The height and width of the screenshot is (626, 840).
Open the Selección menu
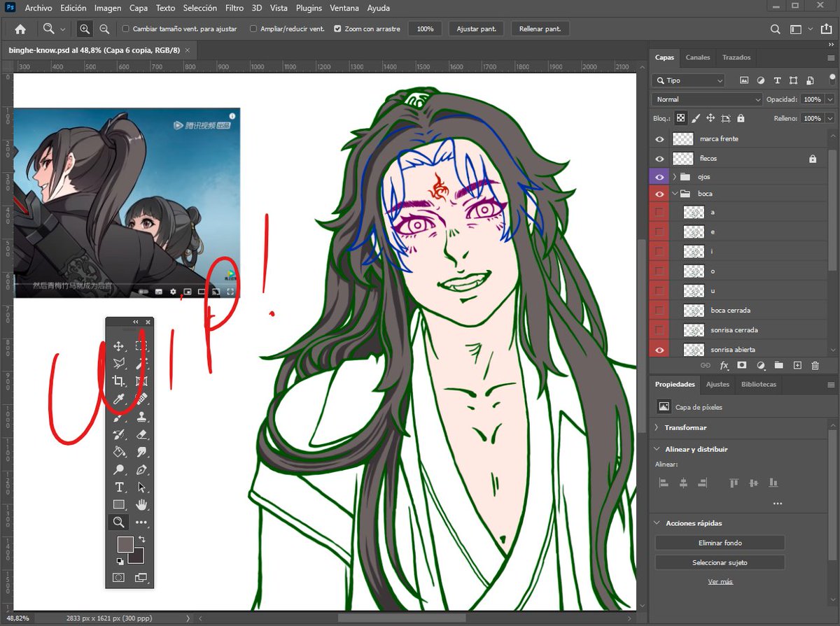coord(200,8)
